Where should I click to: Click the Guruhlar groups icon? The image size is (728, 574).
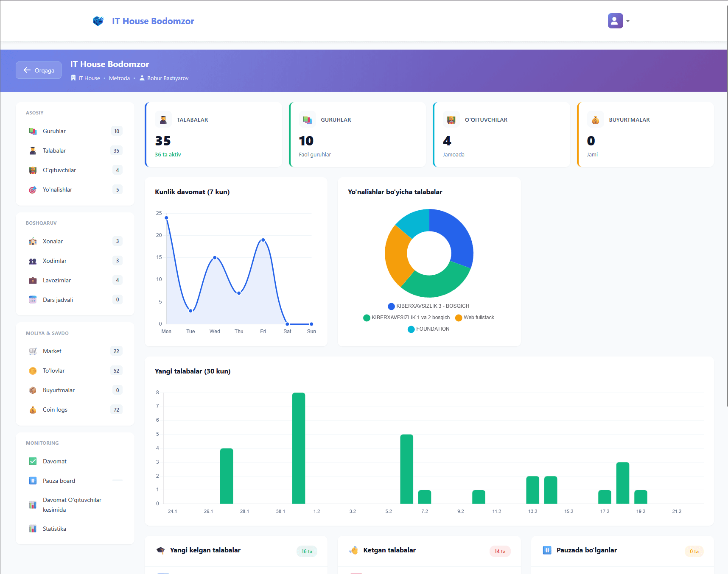pos(33,131)
